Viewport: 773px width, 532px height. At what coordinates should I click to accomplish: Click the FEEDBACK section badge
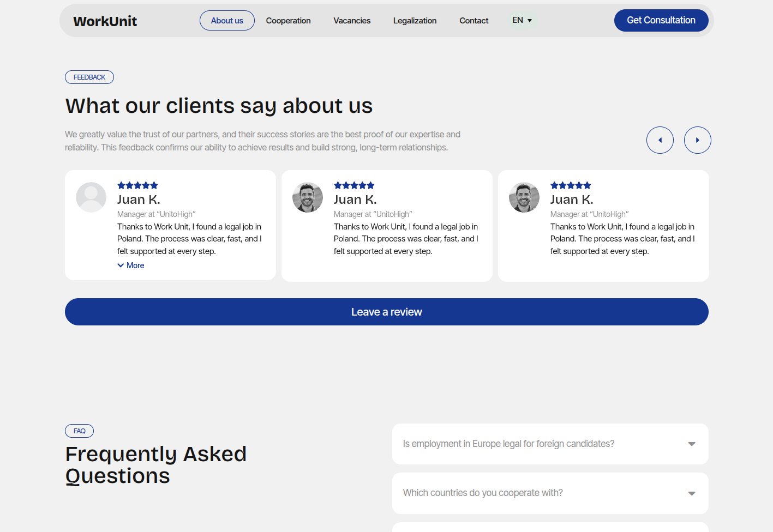pyautogui.click(x=89, y=77)
